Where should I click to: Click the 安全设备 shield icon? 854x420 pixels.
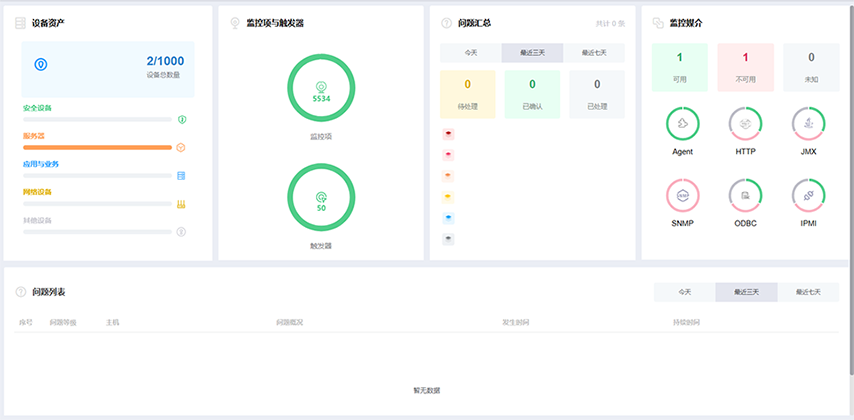[182, 119]
